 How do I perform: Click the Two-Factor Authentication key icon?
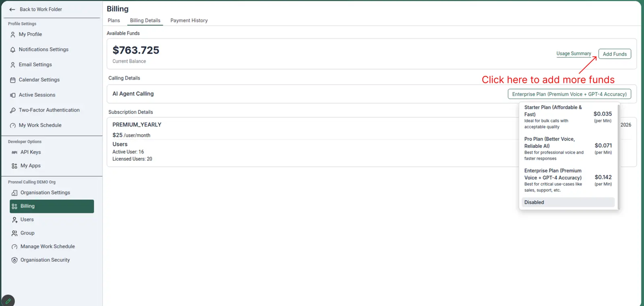pos(13,110)
